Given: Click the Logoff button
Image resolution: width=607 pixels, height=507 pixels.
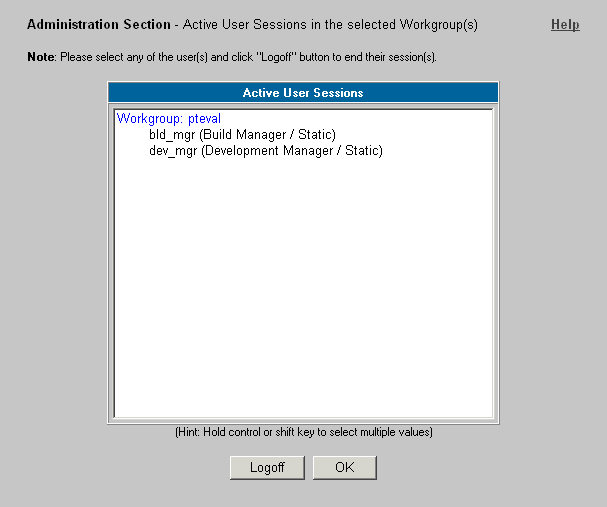Looking at the screenshot, I should 267,468.
